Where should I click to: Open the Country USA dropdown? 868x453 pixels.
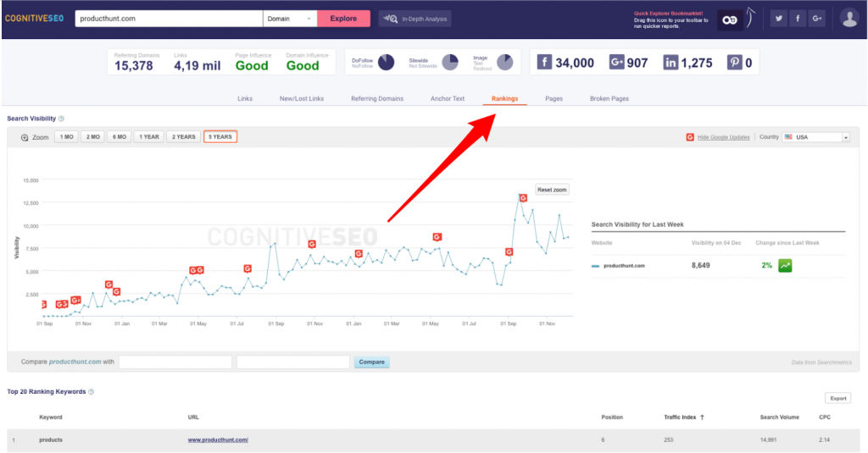coord(815,137)
